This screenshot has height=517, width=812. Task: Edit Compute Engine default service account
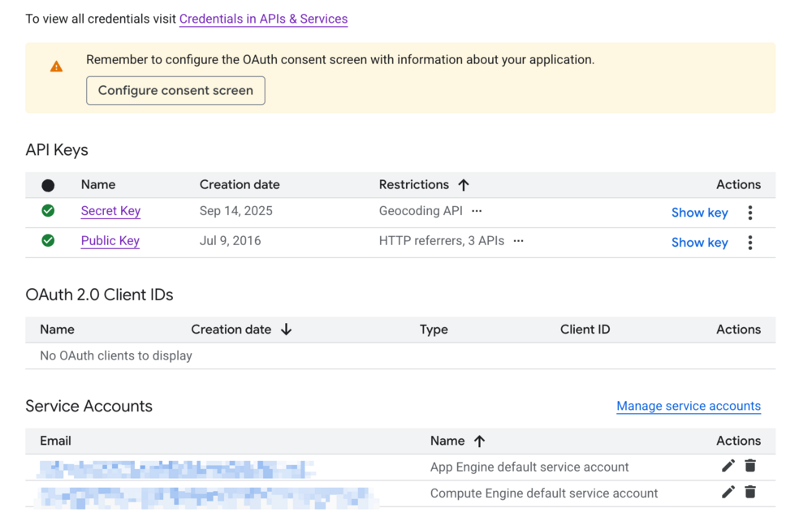728,492
